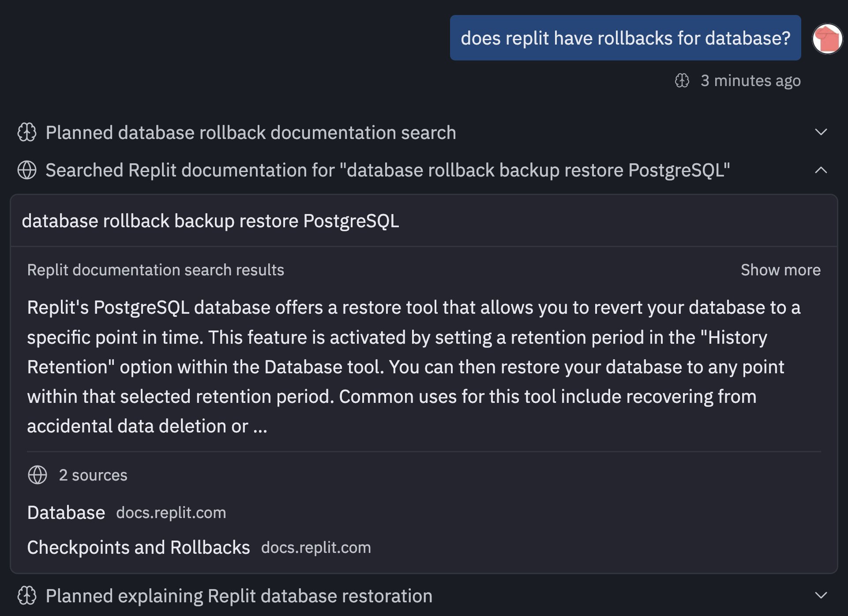Click the restore tool summary paragraph
The image size is (848, 616).
point(413,367)
